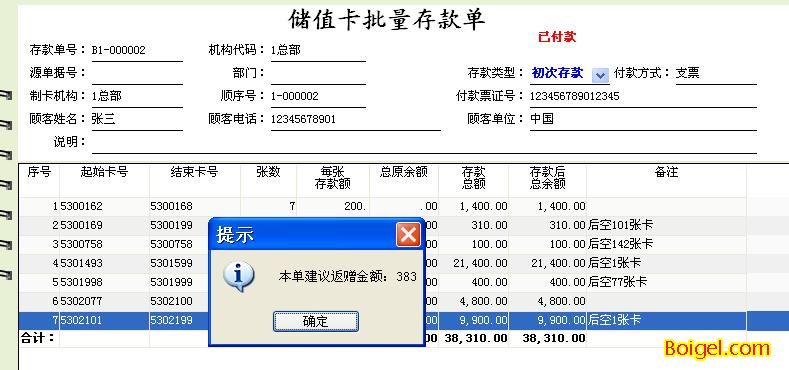The width and height of the screenshot is (789, 370).
Task: Click the Boigel.com watermark link
Action: (717, 348)
